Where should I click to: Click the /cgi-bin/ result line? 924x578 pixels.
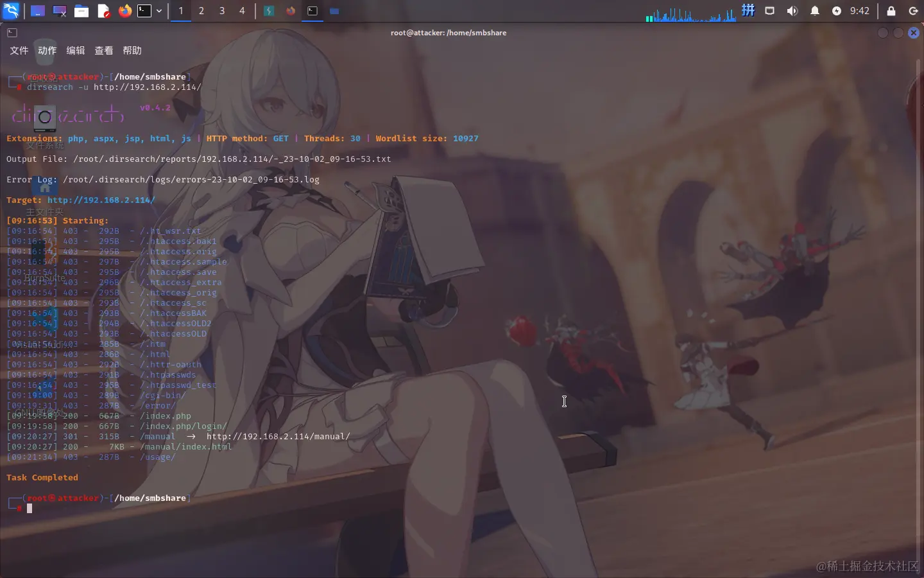pos(96,396)
